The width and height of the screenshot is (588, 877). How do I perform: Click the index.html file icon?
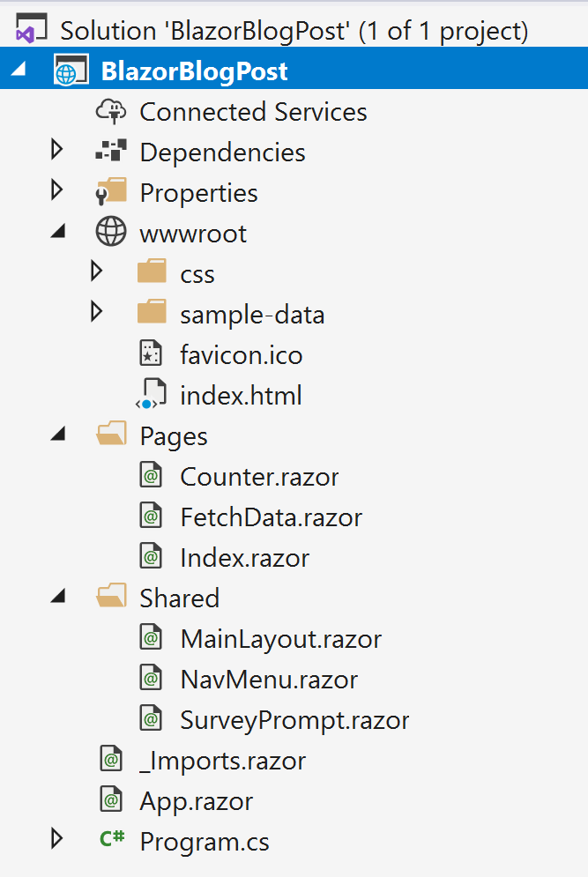[151, 394]
